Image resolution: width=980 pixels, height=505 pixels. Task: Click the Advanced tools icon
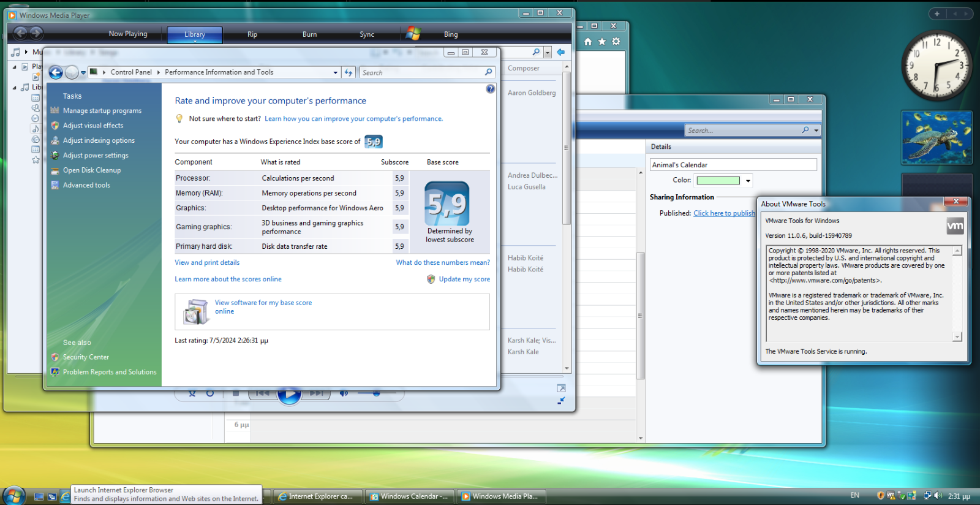click(55, 185)
